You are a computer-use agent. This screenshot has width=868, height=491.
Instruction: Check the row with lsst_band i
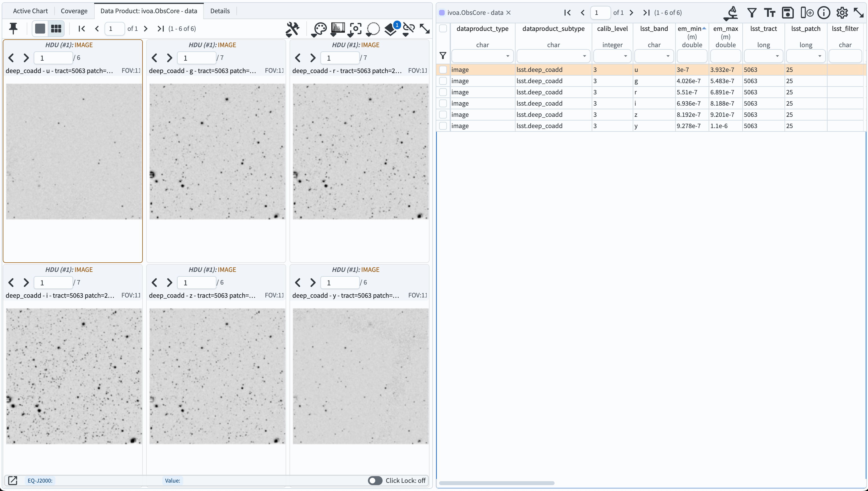point(443,103)
